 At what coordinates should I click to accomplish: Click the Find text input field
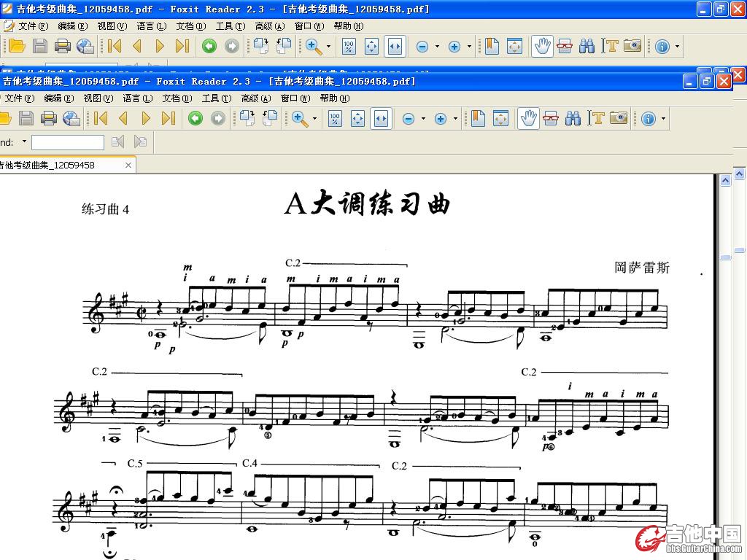tap(68, 142)
